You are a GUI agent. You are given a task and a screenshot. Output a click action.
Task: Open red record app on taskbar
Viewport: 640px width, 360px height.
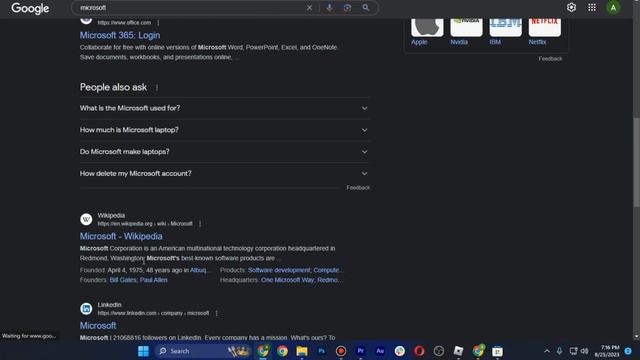click(x=341, y=351)
